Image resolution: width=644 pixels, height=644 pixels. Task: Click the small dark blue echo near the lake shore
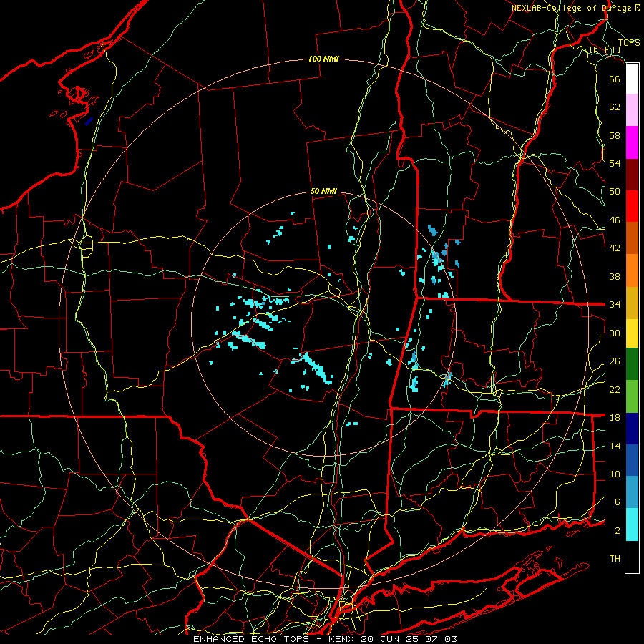89,121
